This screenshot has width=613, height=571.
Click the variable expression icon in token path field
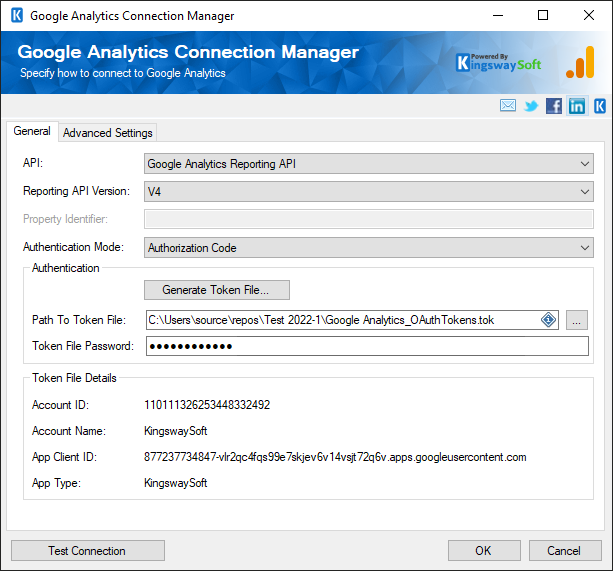tap(548, 320)
